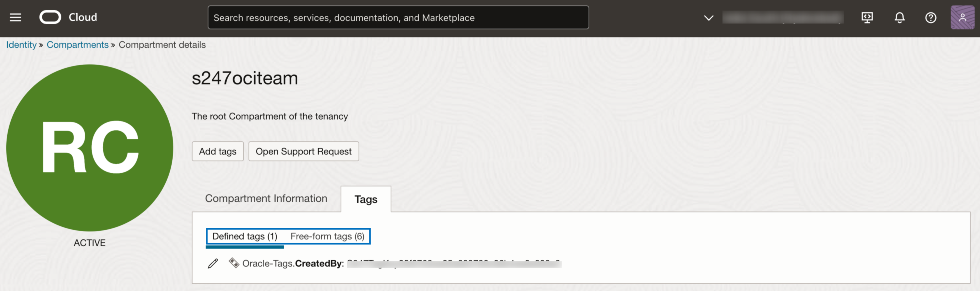The image size is (980, 291).
Task: Open the developer tools Cloud Shell icon
Action: 867,18
